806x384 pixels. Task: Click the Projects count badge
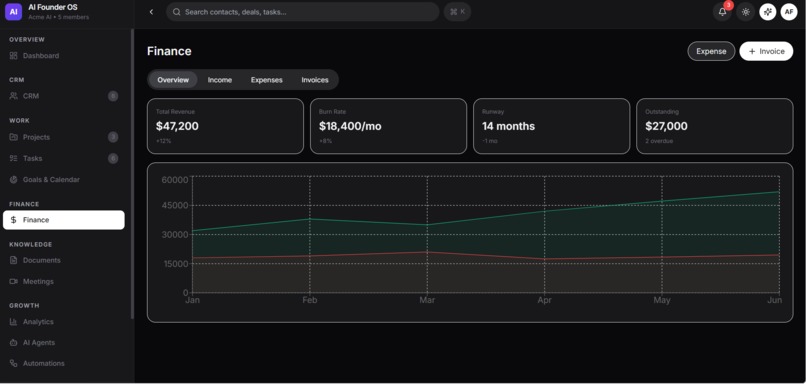point(113,137)
